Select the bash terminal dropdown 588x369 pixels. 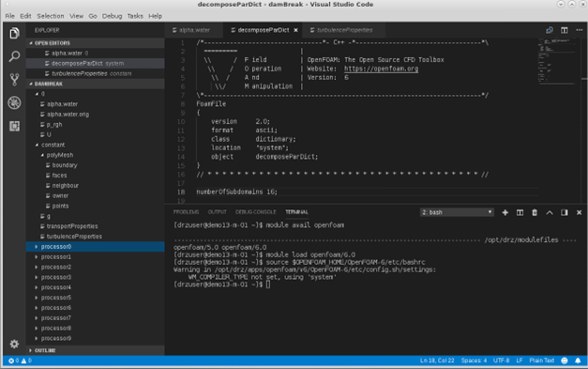(457, 212)
